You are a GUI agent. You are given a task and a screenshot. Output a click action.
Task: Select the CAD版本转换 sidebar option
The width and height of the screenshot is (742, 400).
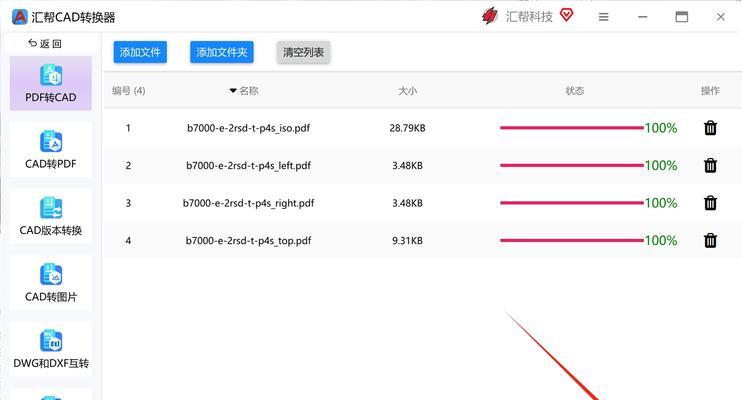51,216
